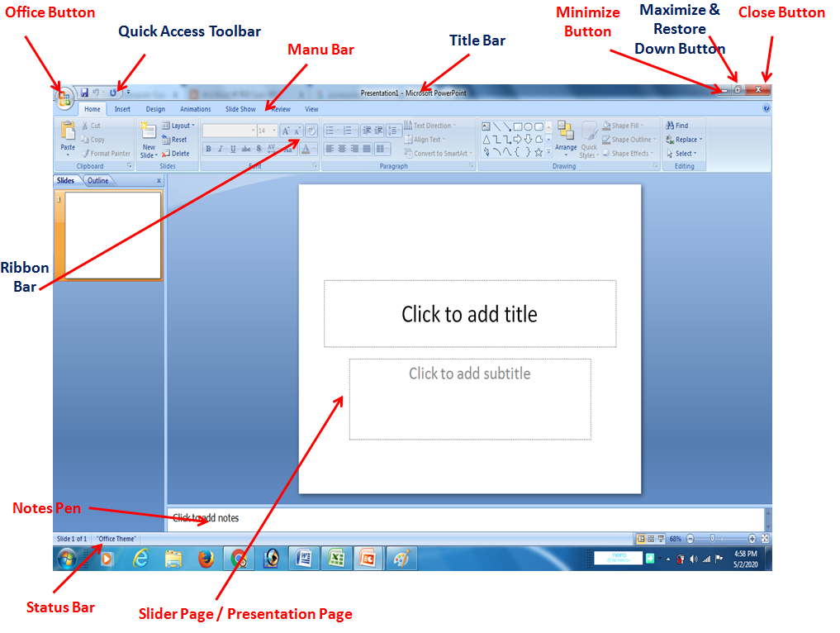Click the 'Click to add notes' field

click(x=466, y=518)
